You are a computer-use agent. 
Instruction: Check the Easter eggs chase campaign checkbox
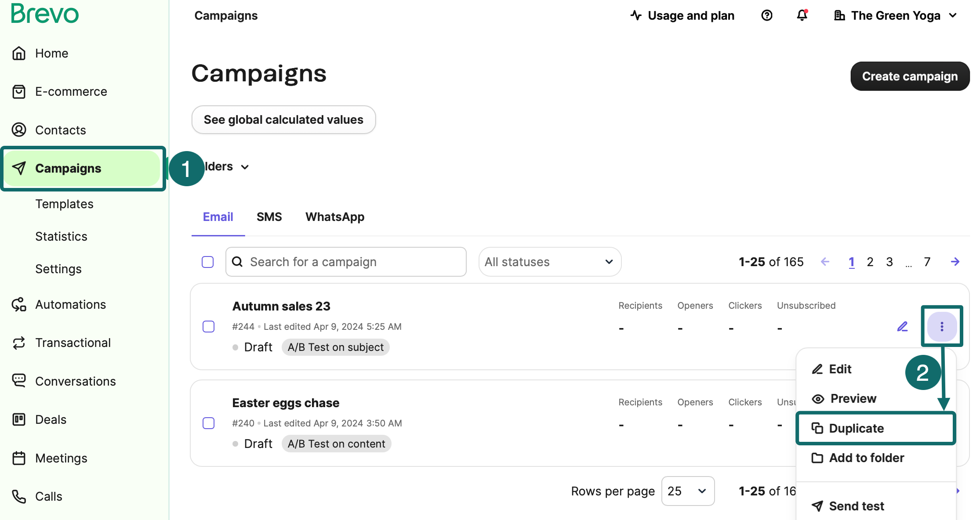pyautogui.click(x=208, y=423)
